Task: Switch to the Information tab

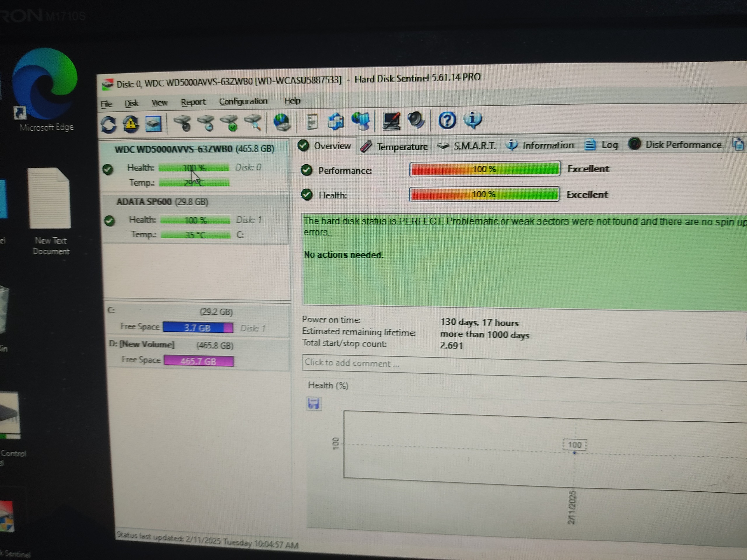Action: (540, 145)
